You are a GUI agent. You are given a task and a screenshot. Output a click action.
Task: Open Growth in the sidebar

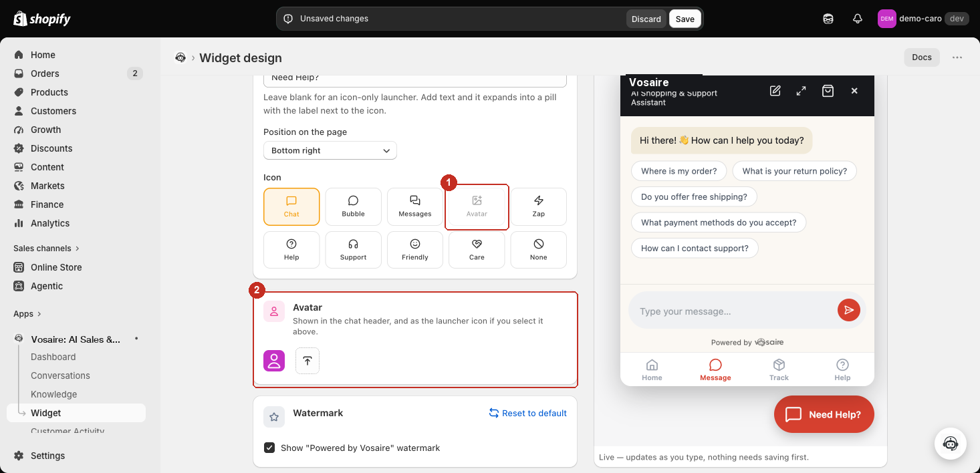pos(76,130)
